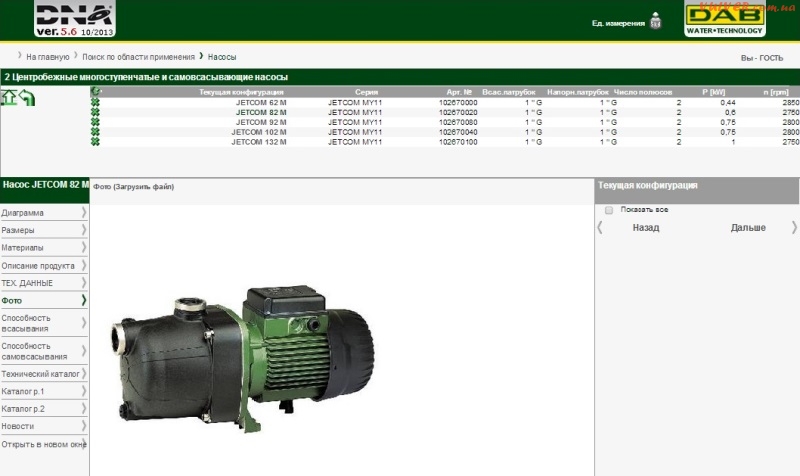This screenshot has width=800, height=476.
Task: Open 'Открыть в новом окне' item
Action: pyautogui.click(x=44, y=444)
